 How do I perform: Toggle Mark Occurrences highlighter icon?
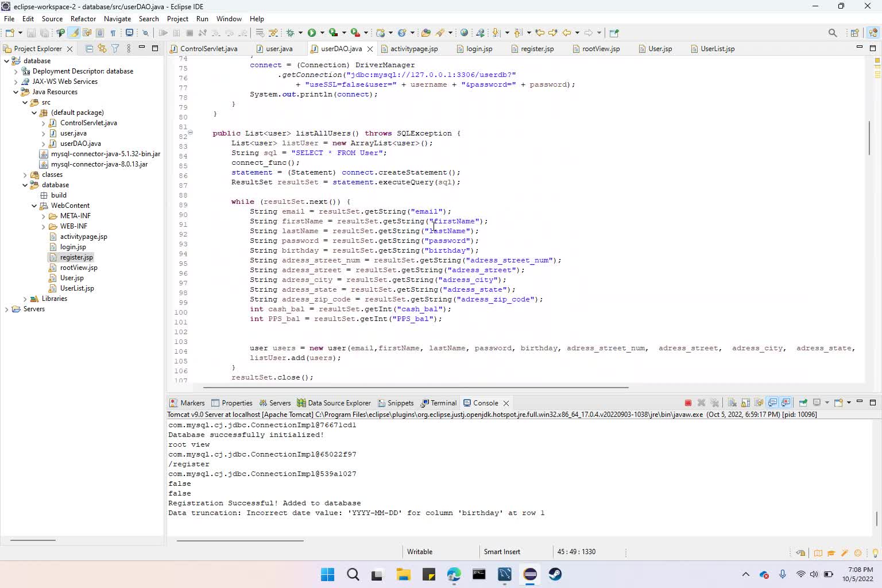pyautogui.click(x=73, y=33)
